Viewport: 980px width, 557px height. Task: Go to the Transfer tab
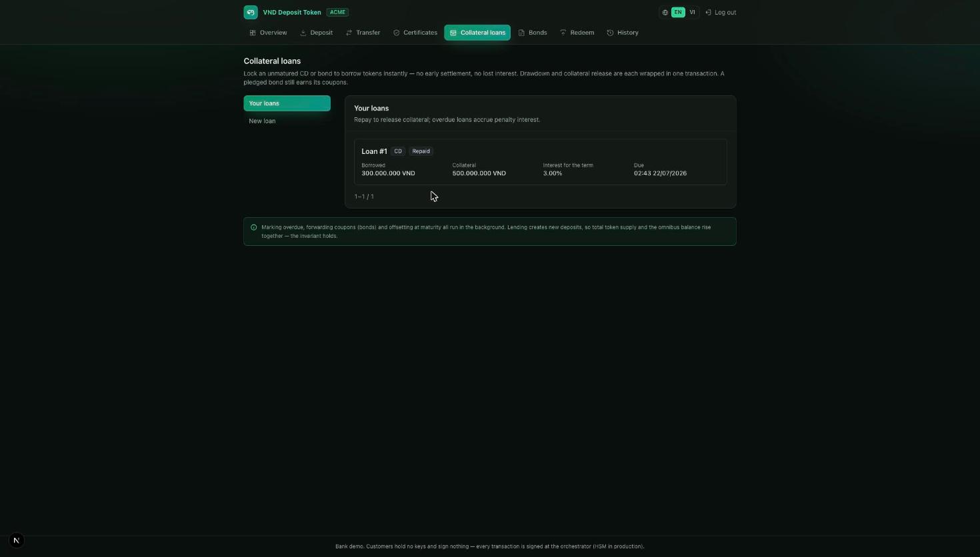[363, 33]
